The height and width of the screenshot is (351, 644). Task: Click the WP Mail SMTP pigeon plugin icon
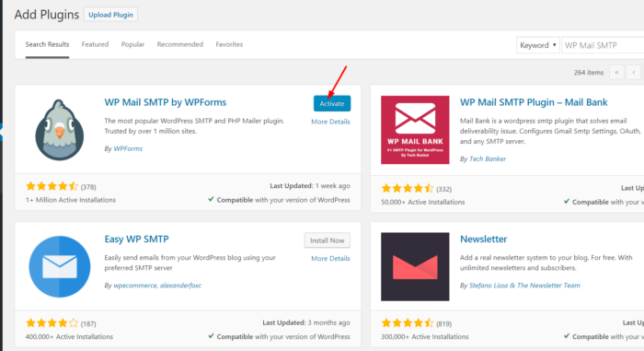coord(60,130)
